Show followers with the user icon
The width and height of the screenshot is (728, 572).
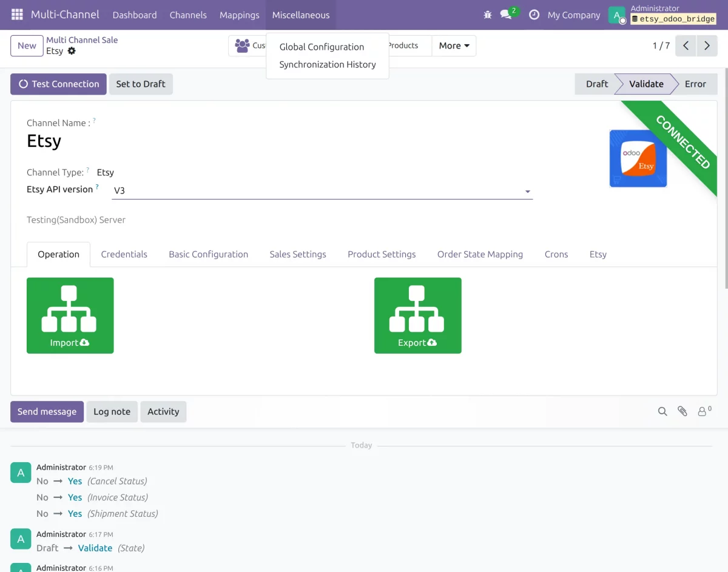coord(704,411)
